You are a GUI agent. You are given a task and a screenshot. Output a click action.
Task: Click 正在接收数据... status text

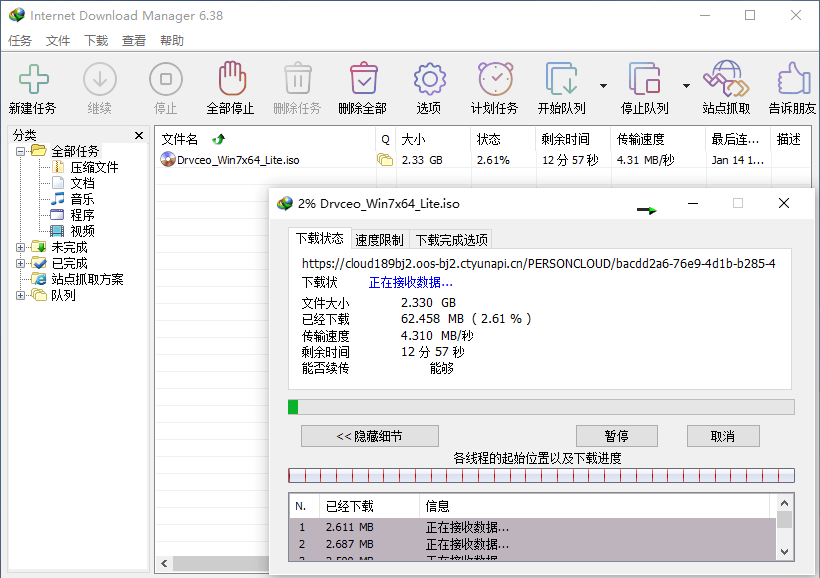411,283
